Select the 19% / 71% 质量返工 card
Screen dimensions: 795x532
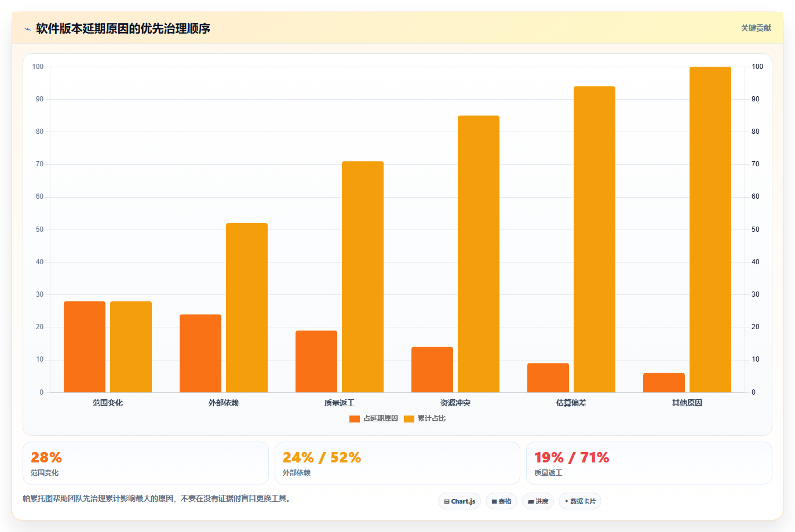pyautogui.click(x=649, y=463)
